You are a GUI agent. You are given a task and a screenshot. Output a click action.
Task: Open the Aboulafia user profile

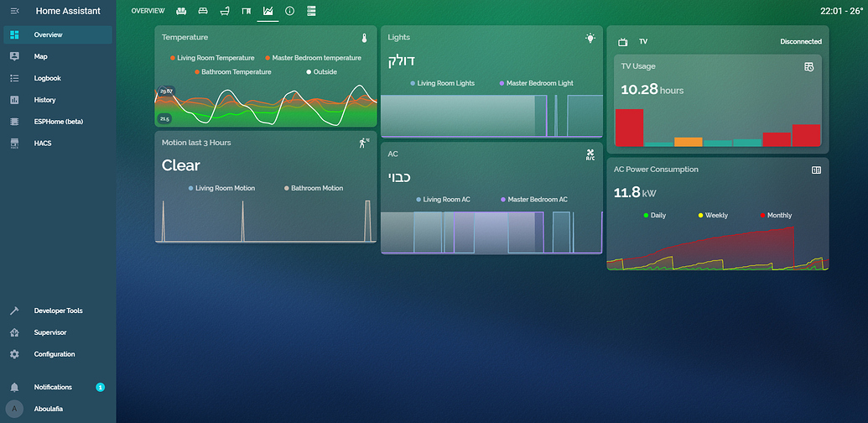pos(48,409)
